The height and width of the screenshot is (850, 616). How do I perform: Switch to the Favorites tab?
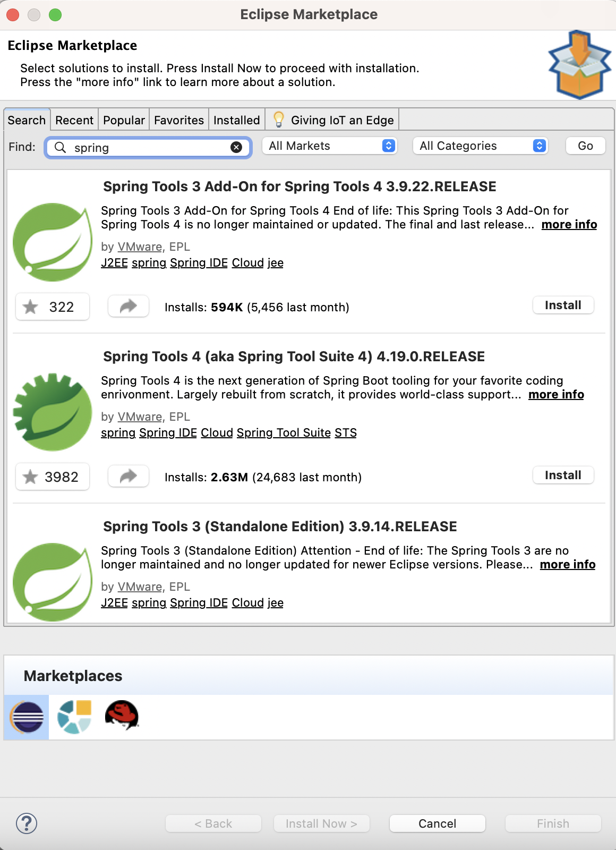(179, 120)
